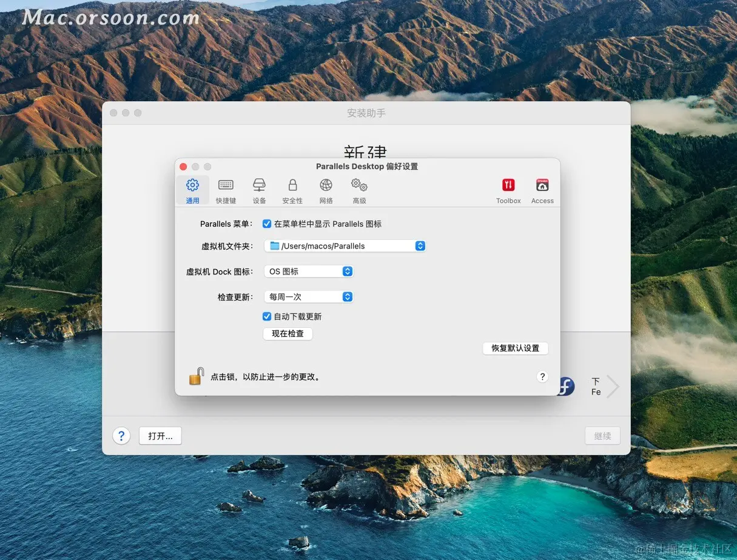
Task: Toggle 在菜单栏中显示 Parallels 图标 checkbox
Action: click(266, 224)
